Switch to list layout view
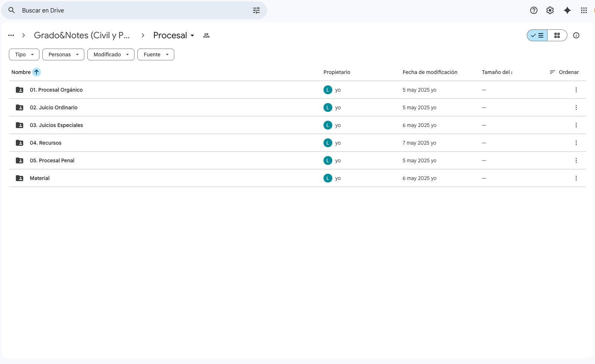 coord(538,35)
